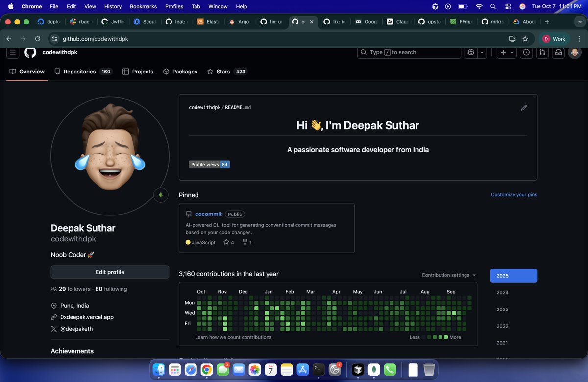The height and width of the screenshot is (382, 588).
Task: Open the Contribution settings dropdown
Action: 447,275
